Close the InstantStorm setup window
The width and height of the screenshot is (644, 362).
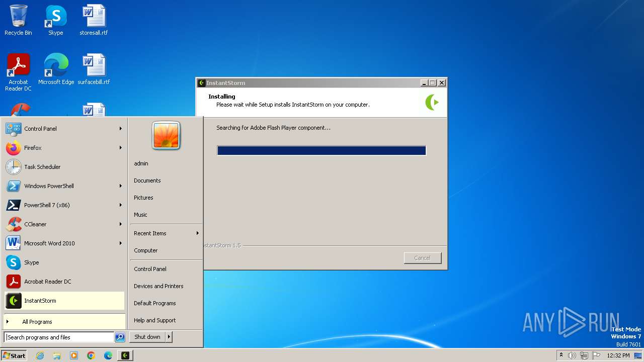click(x=442, y=83)
